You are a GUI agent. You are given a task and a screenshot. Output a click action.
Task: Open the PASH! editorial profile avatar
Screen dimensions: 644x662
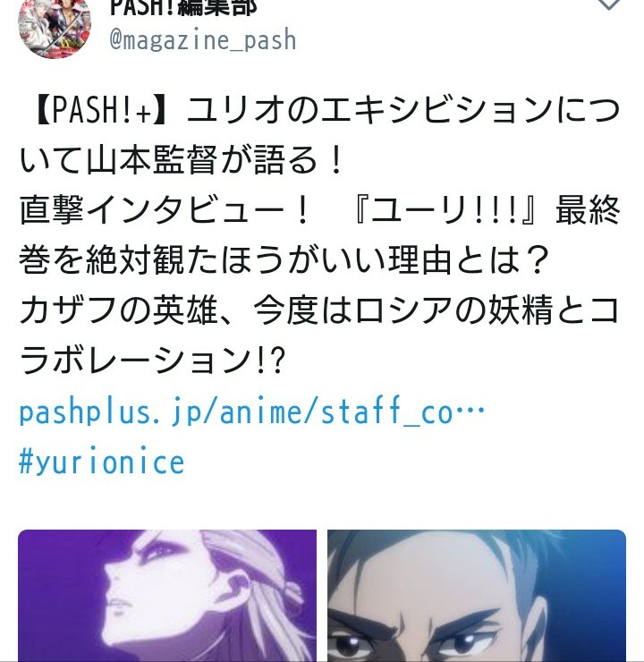[55, 28]
